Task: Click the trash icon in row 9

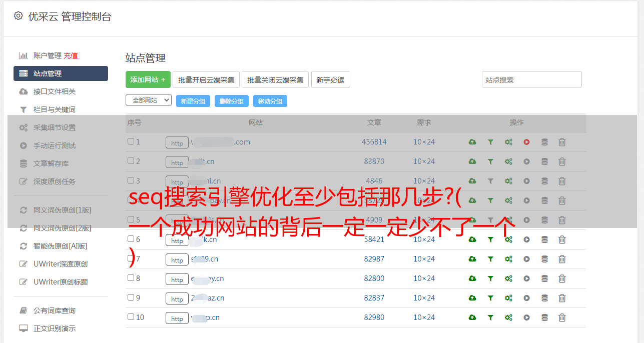Action: [x=562, y=298]
